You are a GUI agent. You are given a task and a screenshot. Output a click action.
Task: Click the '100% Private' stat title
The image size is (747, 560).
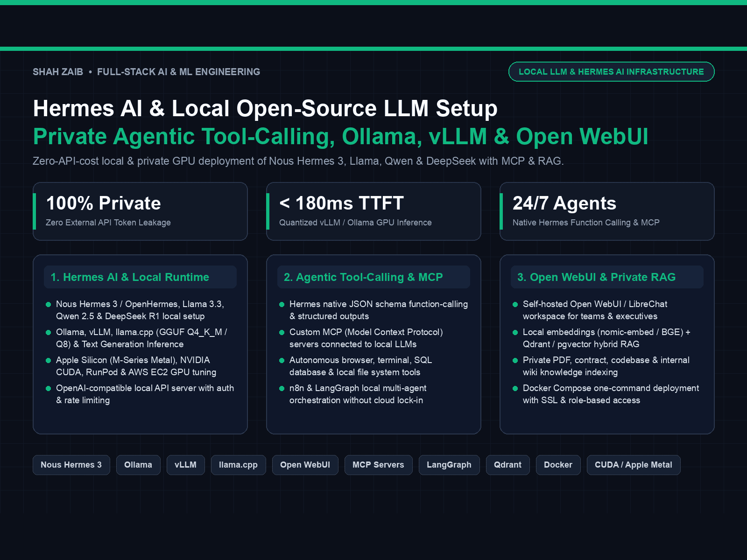tap(103, 203)
